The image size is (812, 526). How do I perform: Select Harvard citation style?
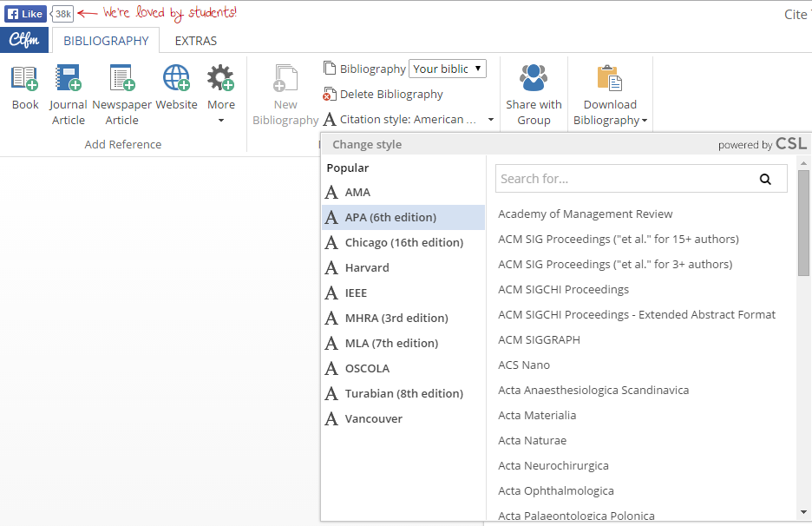(403, 268)
